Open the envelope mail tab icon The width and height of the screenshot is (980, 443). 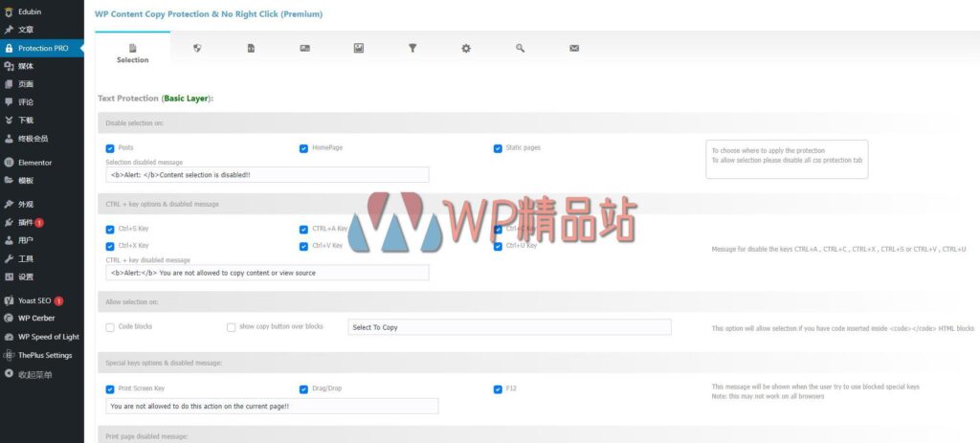coord(574,48)
